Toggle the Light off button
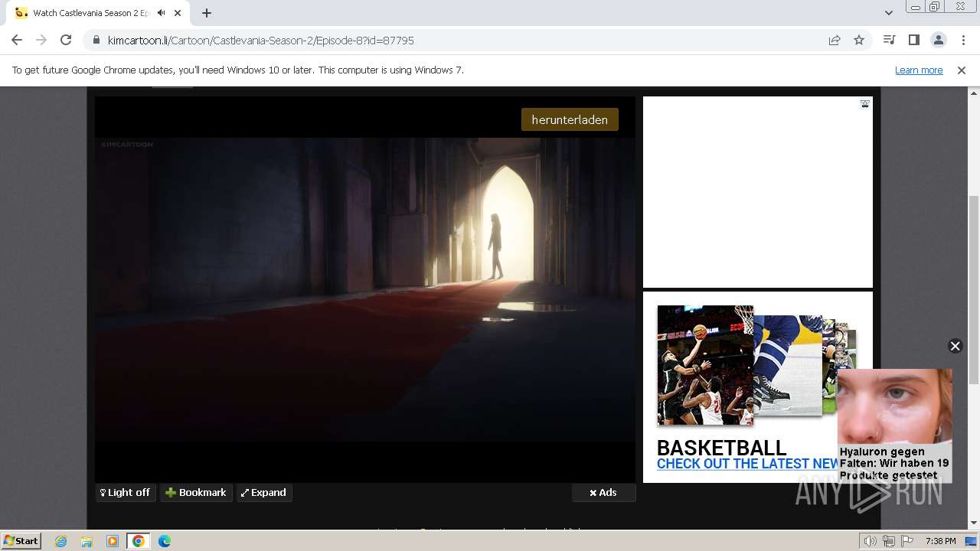This screenshot has width=980, height=551. [126, 492]
